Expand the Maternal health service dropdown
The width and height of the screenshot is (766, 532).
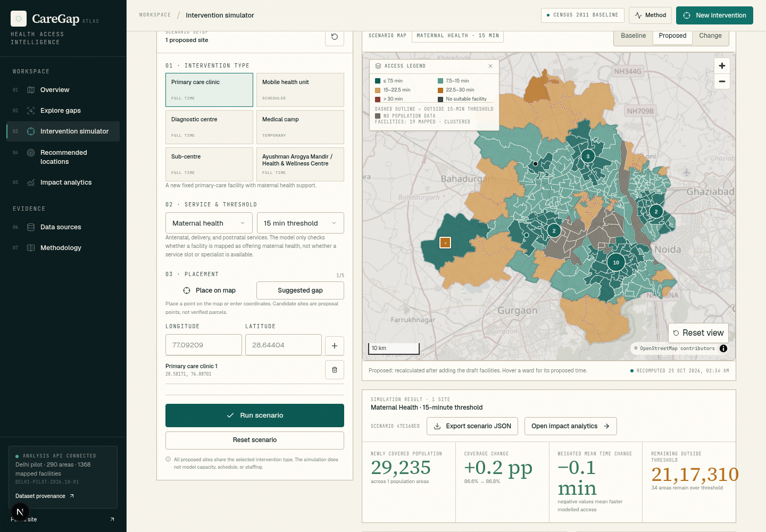(x=209, y=223)
